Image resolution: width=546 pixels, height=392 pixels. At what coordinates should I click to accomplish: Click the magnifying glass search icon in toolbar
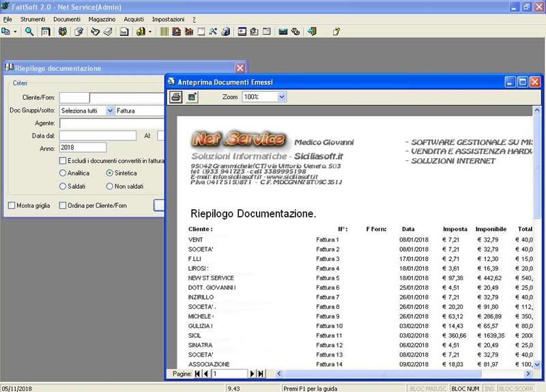point(29,31)
